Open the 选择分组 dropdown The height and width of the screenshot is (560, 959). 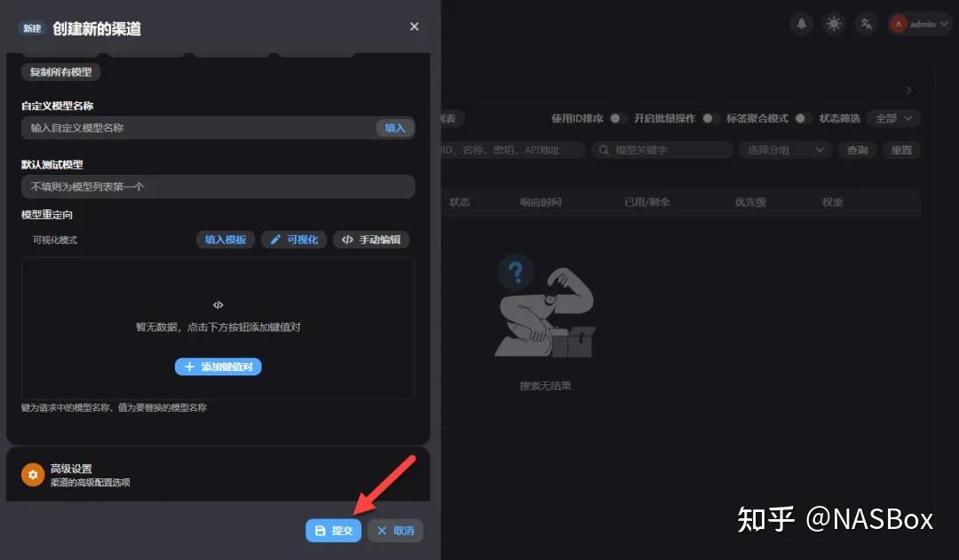click(x=785, y=150)
